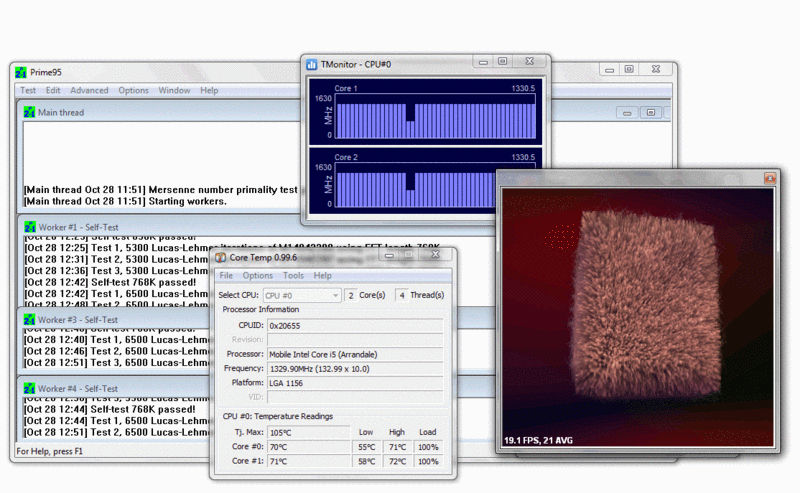Click the Frequency value field in Core Temp
This screenshot has height=493, width=800.
tap(355, 368)
